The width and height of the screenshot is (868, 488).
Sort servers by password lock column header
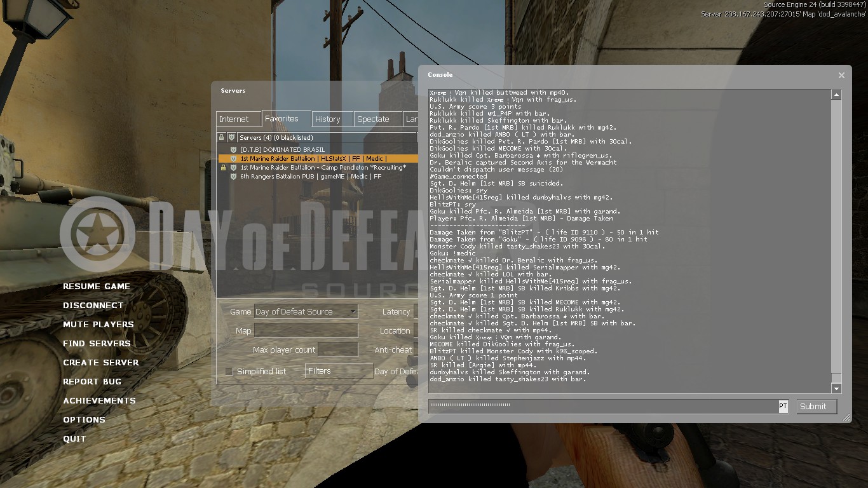coord(222,137)
